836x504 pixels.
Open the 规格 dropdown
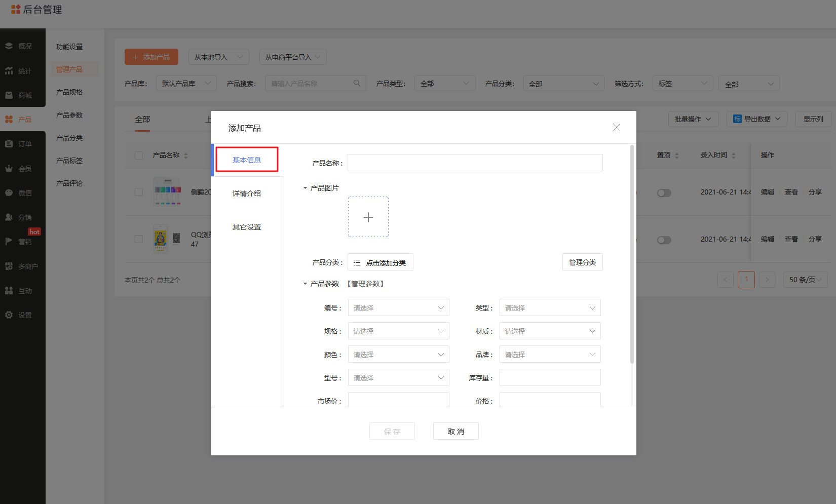click(399, 331)
